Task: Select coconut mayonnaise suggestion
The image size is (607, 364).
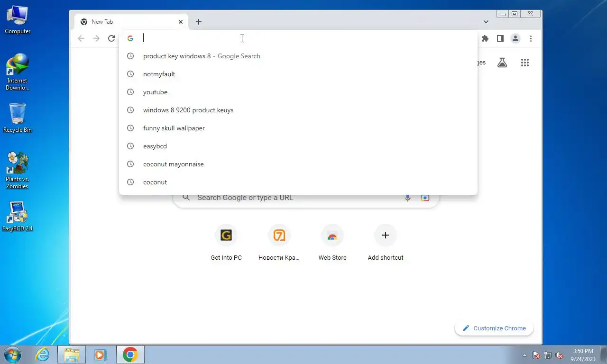Action: click(x=298, y=164)
